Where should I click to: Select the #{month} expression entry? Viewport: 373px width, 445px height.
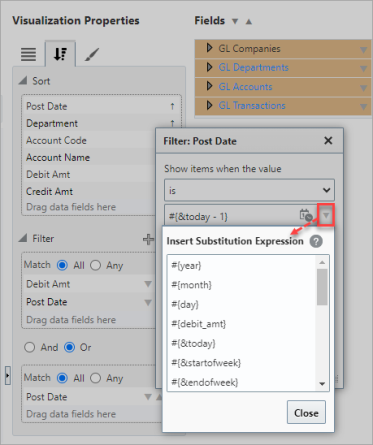pos(192,285)
